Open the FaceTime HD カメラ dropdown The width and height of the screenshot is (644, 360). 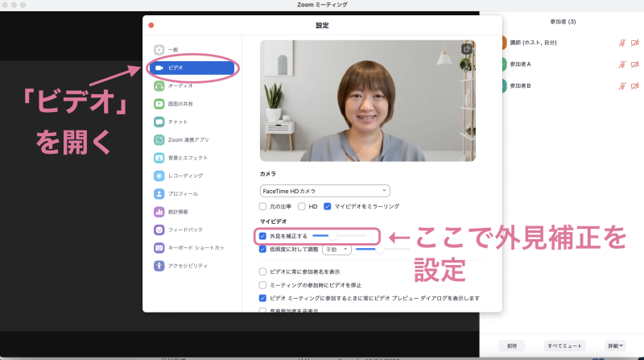pyautogui.click(x=325, y=191)
